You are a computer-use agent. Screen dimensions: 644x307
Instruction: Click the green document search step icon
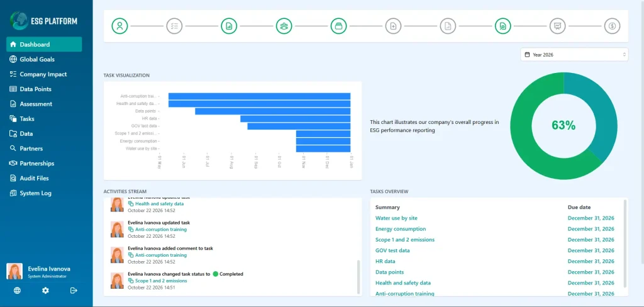[503, 26]
